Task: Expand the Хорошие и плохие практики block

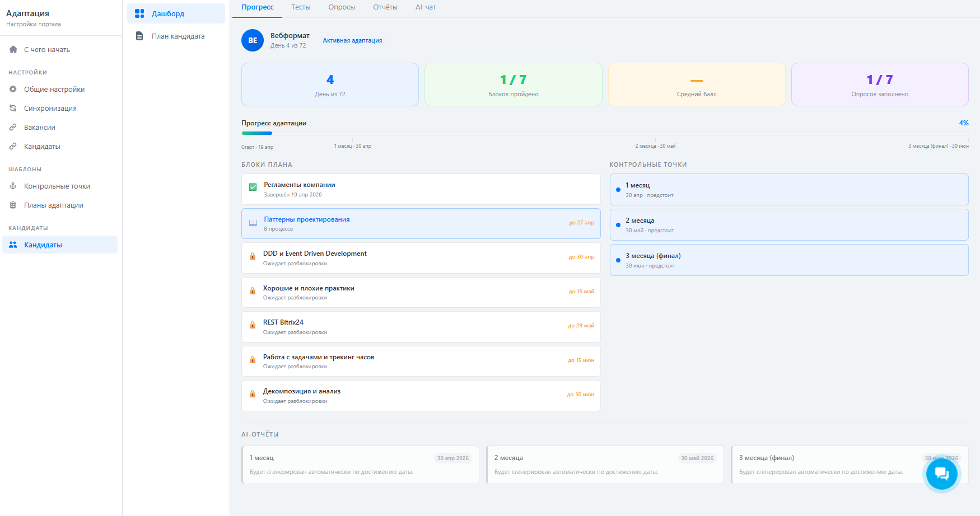Action: click(421, 293)
